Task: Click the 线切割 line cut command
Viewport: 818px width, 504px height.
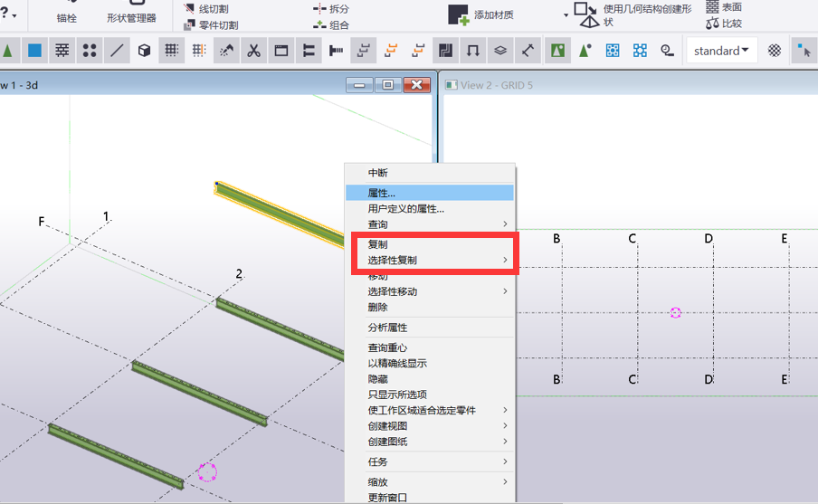Action: point(206,8)
